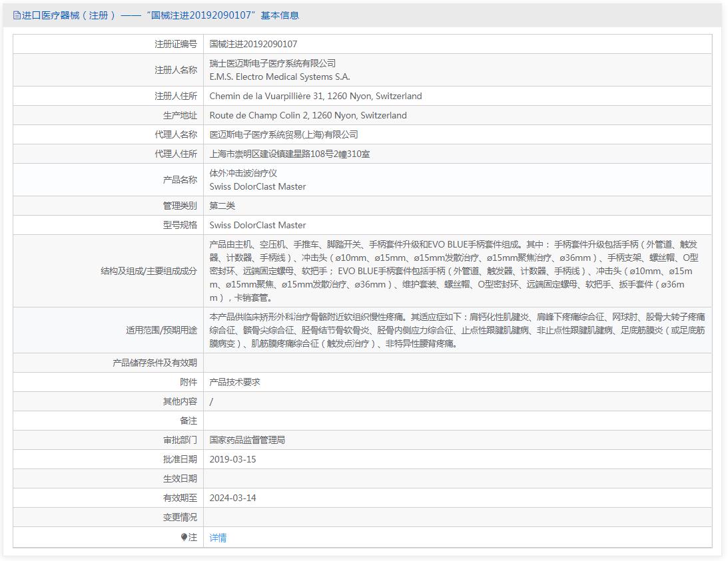Image resolution: width=728 pixels, height=561 pixels.
Task: Click the text 国家药品监督管理局
Action: (247, 440)
